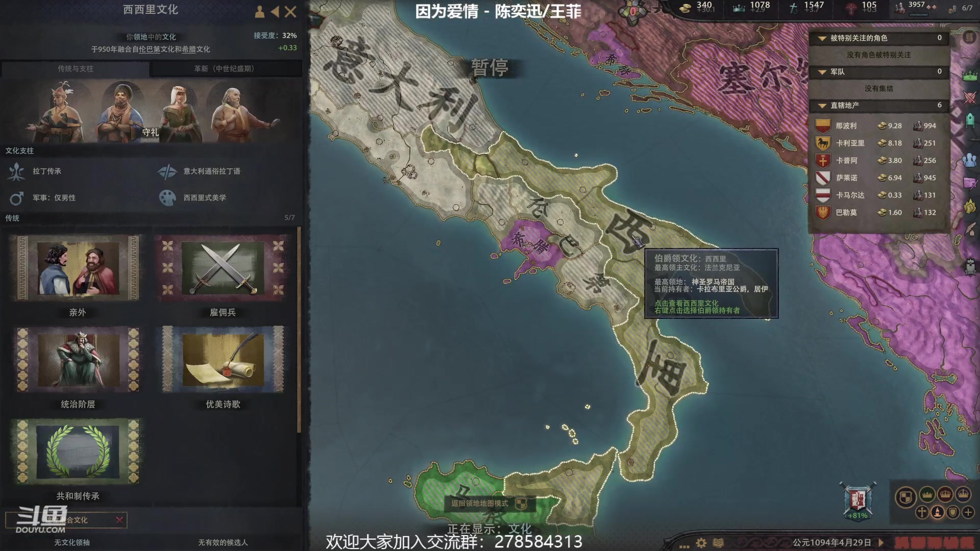
Task: Toggle the Faith cross map mode
Action: (x=922, y=512)
